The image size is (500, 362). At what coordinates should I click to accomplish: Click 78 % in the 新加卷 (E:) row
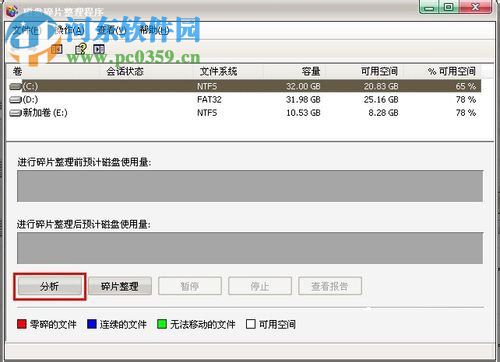pyautogui.click(x=466, y=113)
